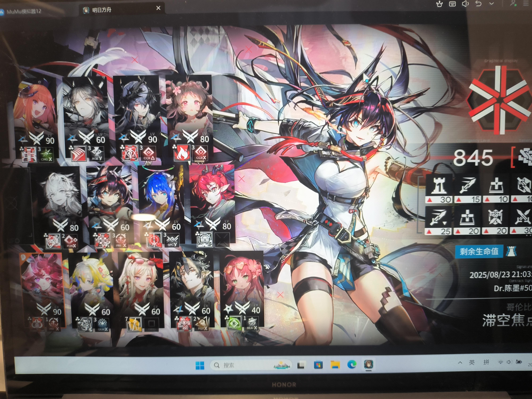Image resolution: width=532 pixels, height=399 pixels.
Task: Click the 剩余生命值 blue label button
Action: click(x=479, y=252)
